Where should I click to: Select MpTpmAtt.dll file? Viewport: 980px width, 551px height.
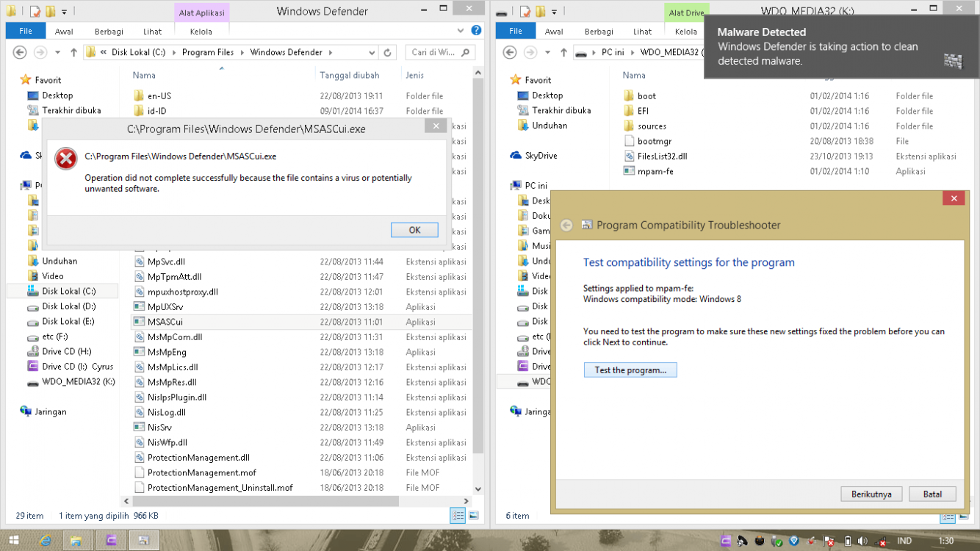(x=174, y=276)
